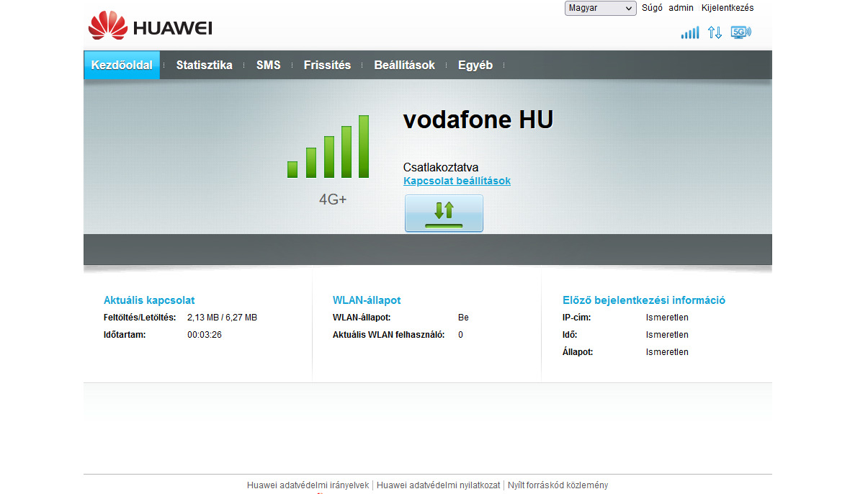868x494 pixels.
Task: Click the vodafone HU operator name
Action: [x=478, y=120]
